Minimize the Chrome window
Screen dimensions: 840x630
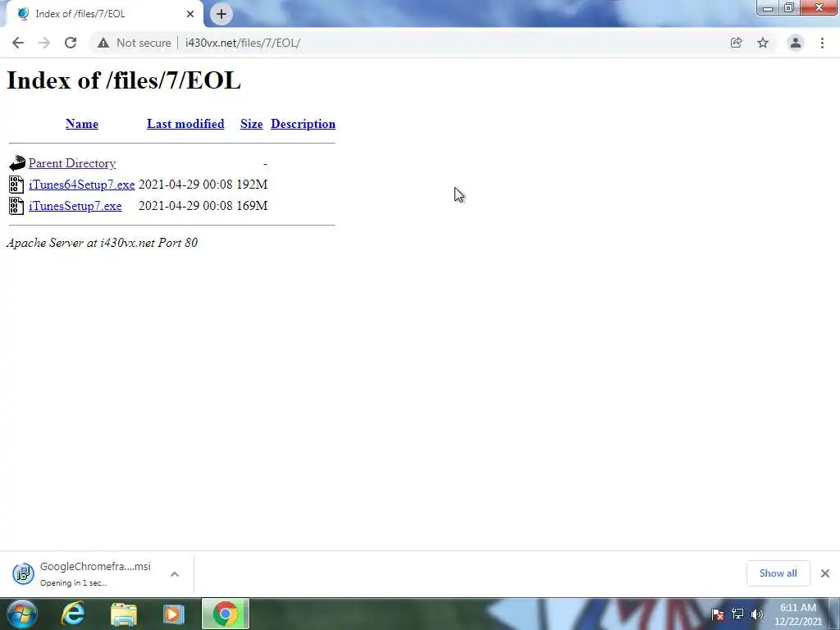tap(768, 7)
